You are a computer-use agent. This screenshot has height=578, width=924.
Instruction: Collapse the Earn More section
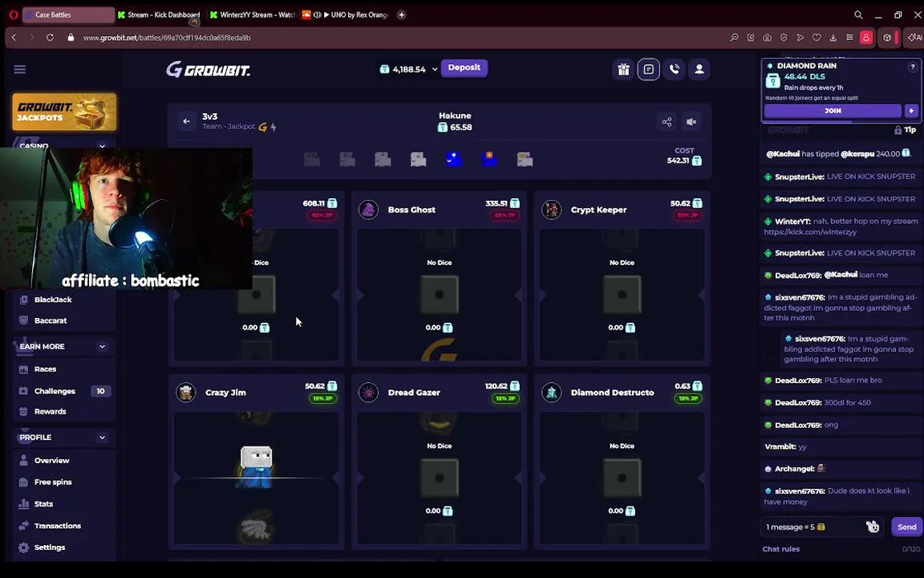tap(102, 347)
